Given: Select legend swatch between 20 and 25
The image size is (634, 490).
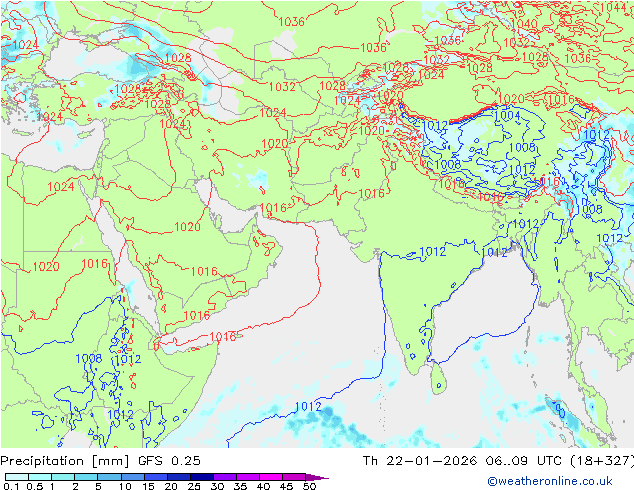Looking at the screenshot, I should tap(178, 477).
